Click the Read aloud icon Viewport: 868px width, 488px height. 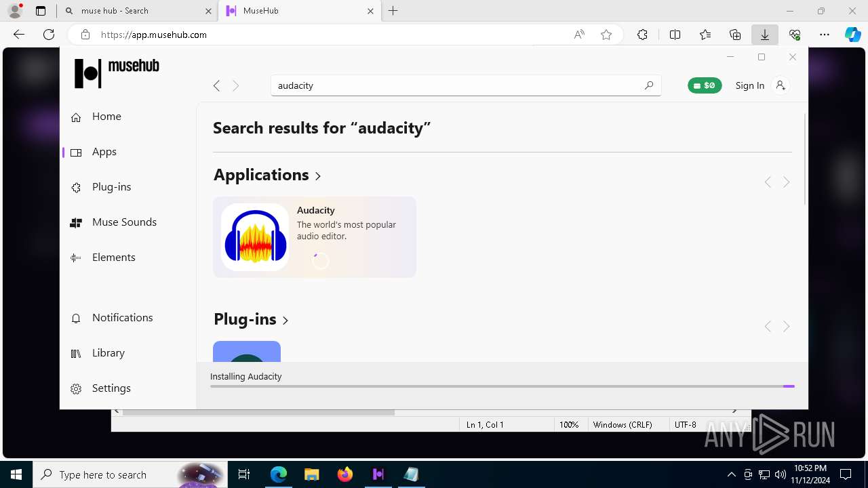[x=579, y=35]
